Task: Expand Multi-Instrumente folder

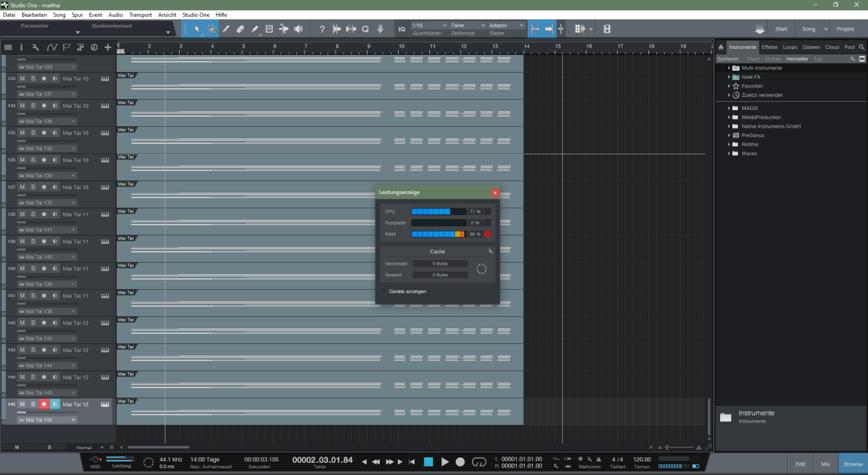Action: coord(729,68)
